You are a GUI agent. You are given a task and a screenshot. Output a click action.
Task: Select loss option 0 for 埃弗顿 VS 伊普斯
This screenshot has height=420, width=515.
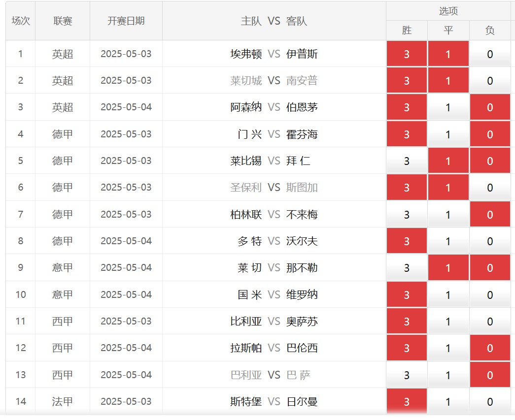tap(490, 54)
